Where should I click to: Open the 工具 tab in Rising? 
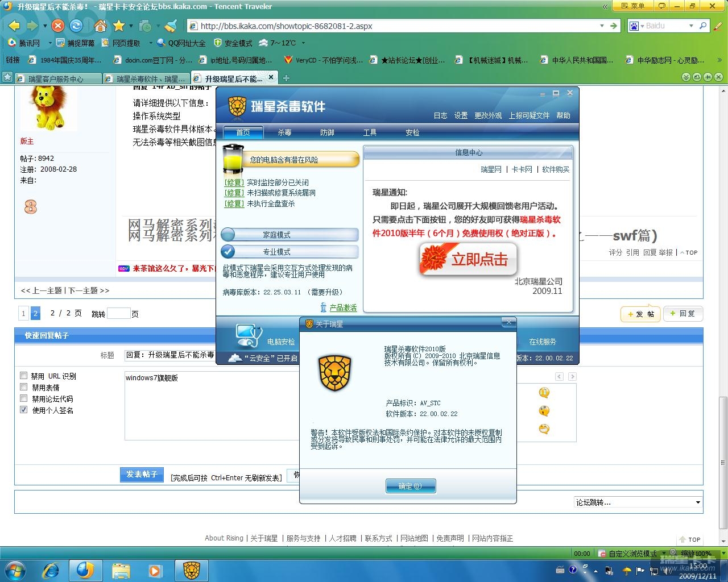370,132
